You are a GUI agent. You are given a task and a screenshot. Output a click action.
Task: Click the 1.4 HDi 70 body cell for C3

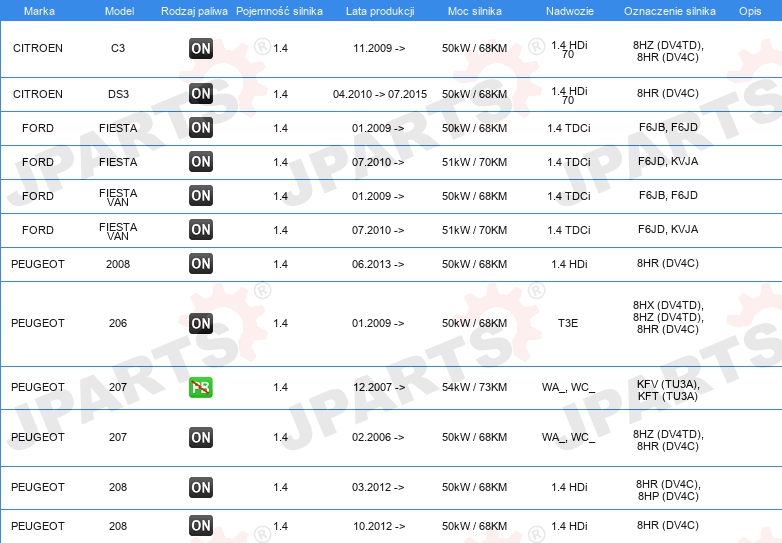pyautogui.click(x=569, y=49)
